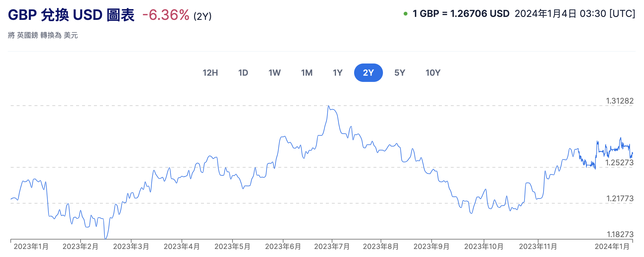This screenshot has width=644, height=257.
Task: Click the 2023年7月 x-axis label
Action: 332,247
